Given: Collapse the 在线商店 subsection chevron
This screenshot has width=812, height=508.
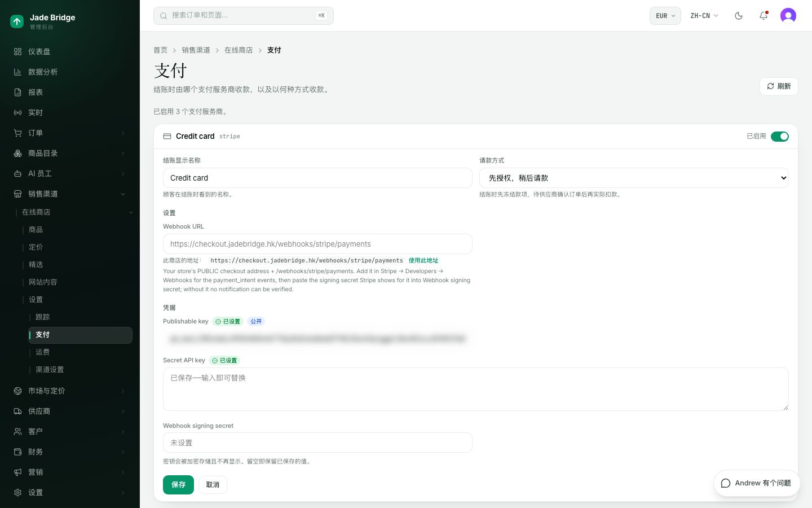Looking at the screenshot, I should 131,212.
